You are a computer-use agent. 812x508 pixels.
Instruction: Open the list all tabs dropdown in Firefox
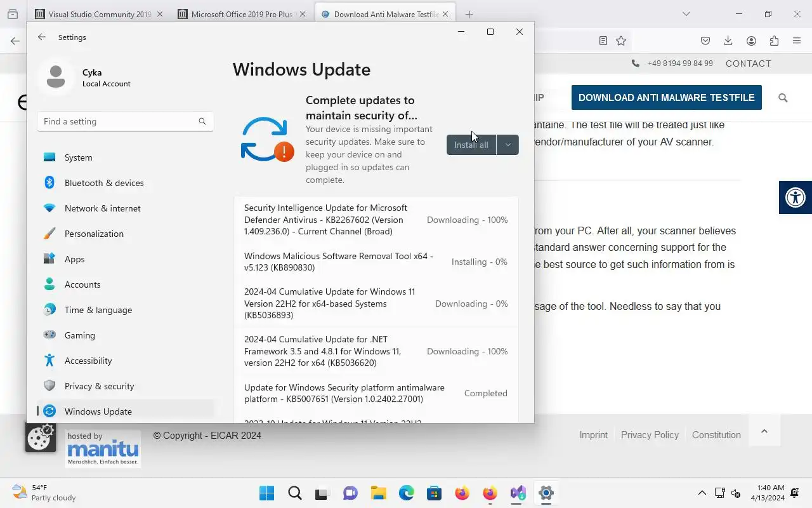coord(686,14)
